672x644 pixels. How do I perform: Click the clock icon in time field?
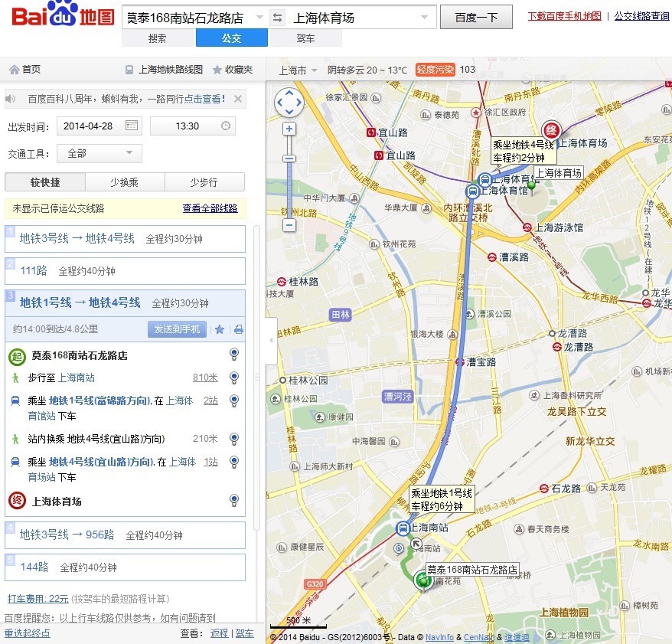coord(226,126)
